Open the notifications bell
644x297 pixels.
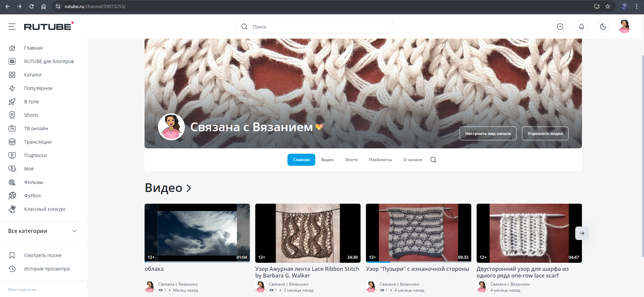[x=582, y=27]
